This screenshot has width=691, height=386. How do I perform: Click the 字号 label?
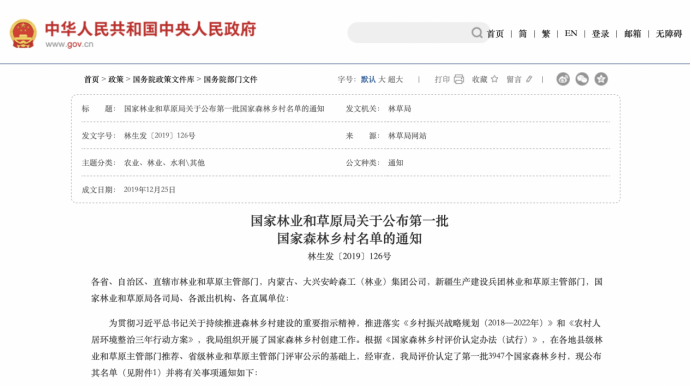pos(346,79)
